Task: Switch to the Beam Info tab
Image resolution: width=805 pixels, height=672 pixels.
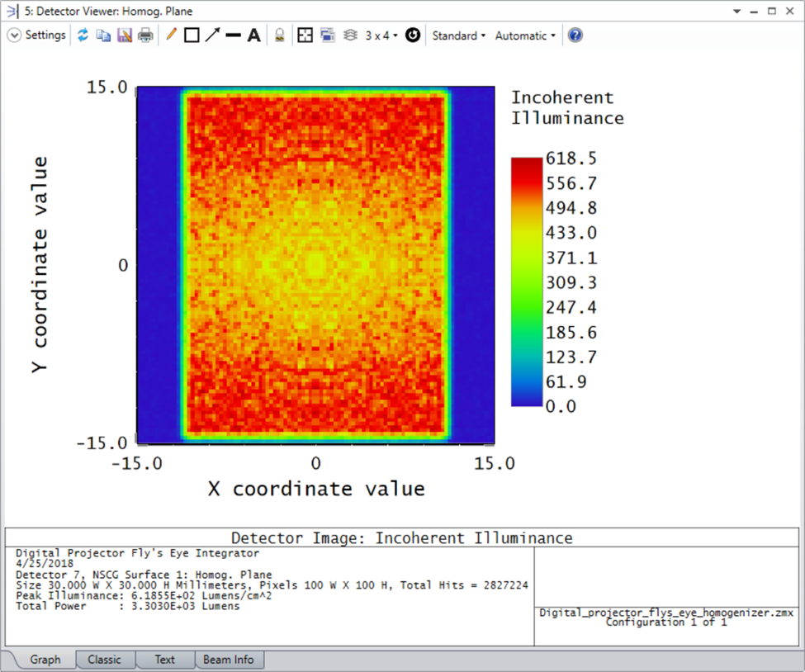Action: 229,659
